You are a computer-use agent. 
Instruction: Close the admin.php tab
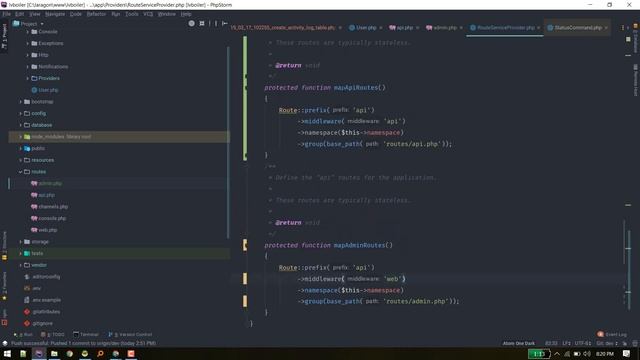pos(461,28)
